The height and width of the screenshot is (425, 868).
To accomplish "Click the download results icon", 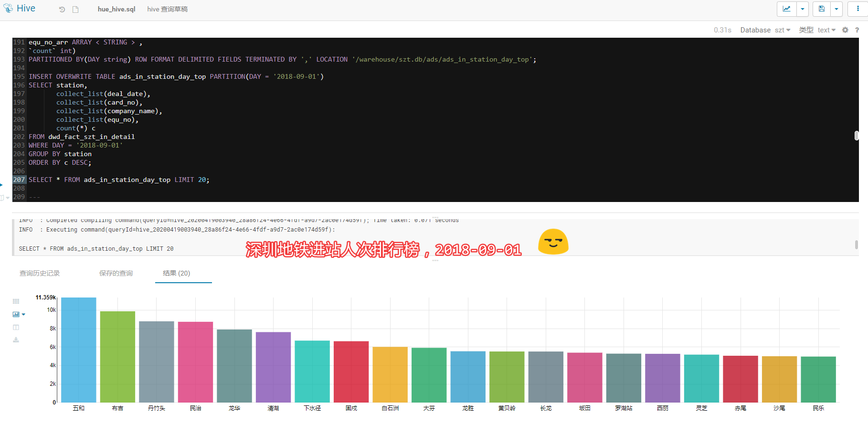I will [x=16, y=340].
